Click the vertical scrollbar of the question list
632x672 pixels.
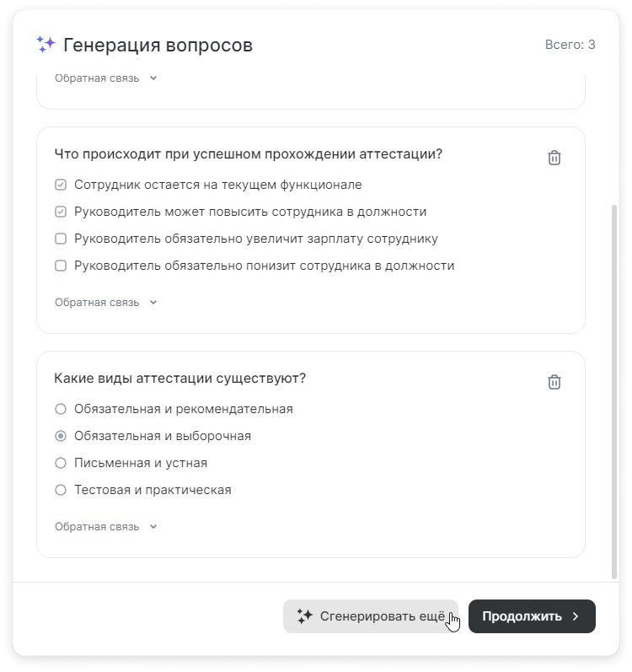[x=614, y=392]
